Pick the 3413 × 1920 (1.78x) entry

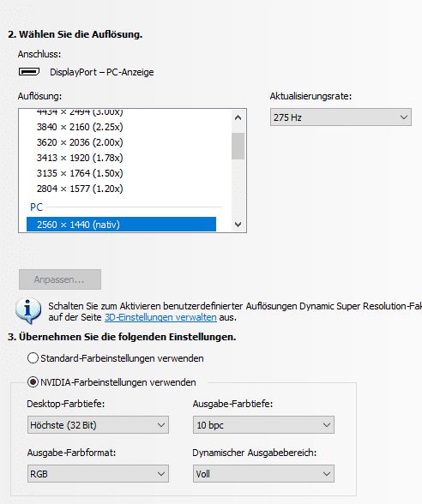[x=121, y=158]
